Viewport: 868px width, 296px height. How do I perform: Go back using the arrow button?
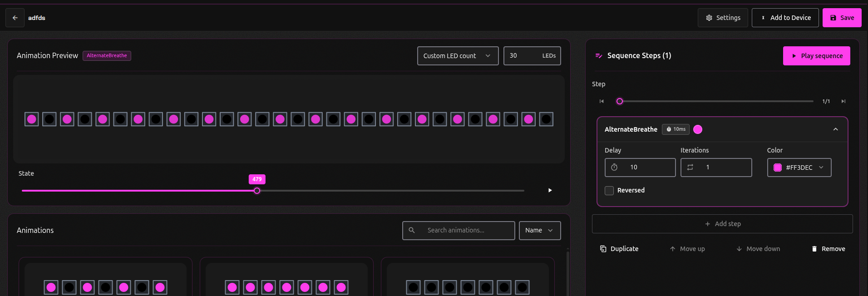pos(15,18)
